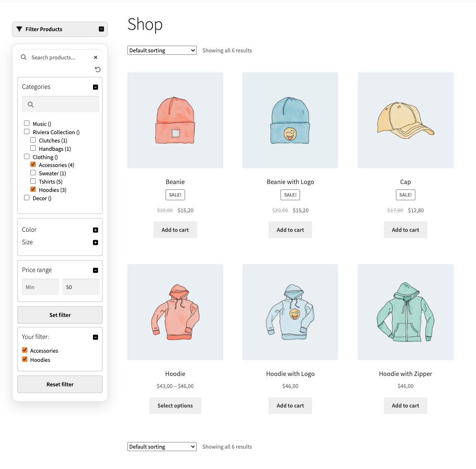Collapse the Filter Products panel minus icon

point(101,29)
